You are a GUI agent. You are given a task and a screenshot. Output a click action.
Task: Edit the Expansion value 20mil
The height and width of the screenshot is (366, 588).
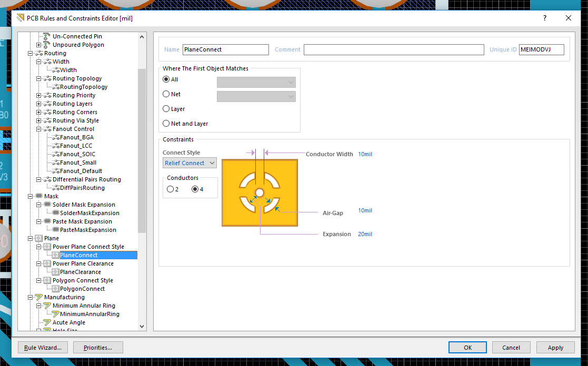[365, 234]
